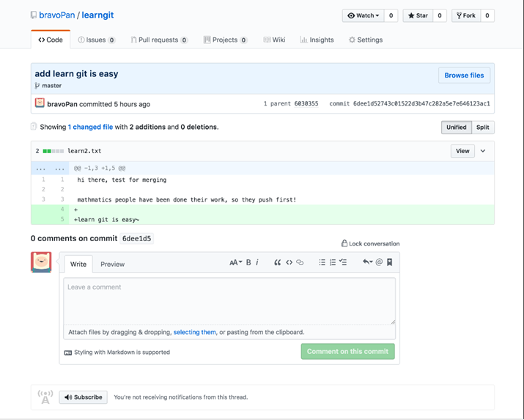Click added line 5 number
The image size is (524, 420).
[x=62, y=219]
